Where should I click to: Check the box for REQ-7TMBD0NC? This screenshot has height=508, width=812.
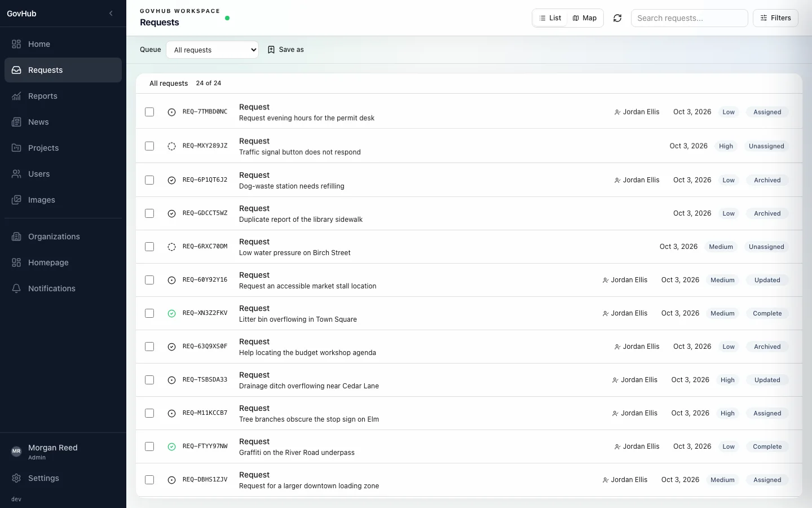tap(149, 112)
